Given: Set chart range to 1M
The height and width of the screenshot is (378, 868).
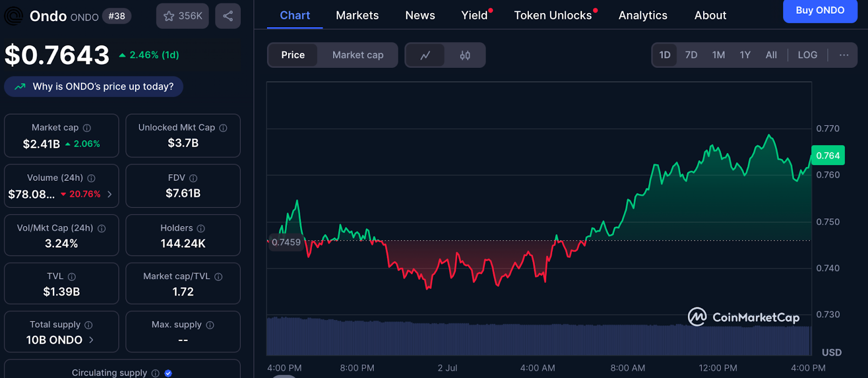Looking at the screenshot, I should 718,55.
